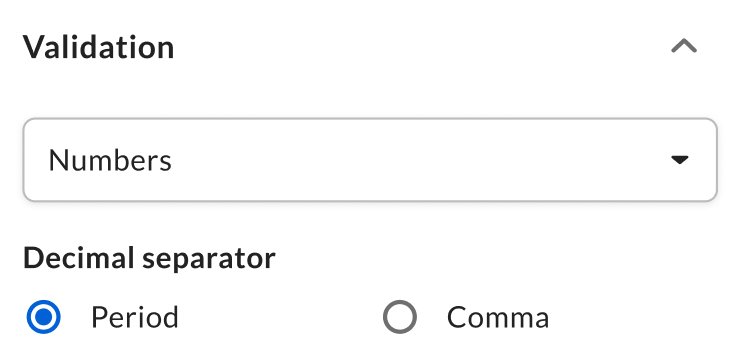Click the Comma label text
Screen dimensions: 742x362
[498, 317]
